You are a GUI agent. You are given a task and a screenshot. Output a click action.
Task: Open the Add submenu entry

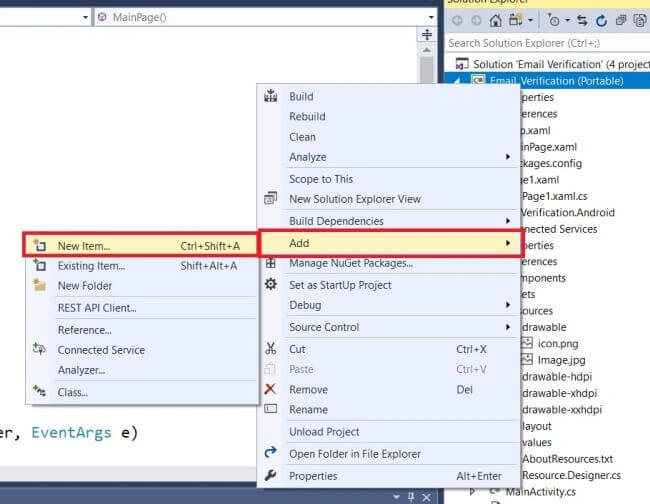point(390,243)
